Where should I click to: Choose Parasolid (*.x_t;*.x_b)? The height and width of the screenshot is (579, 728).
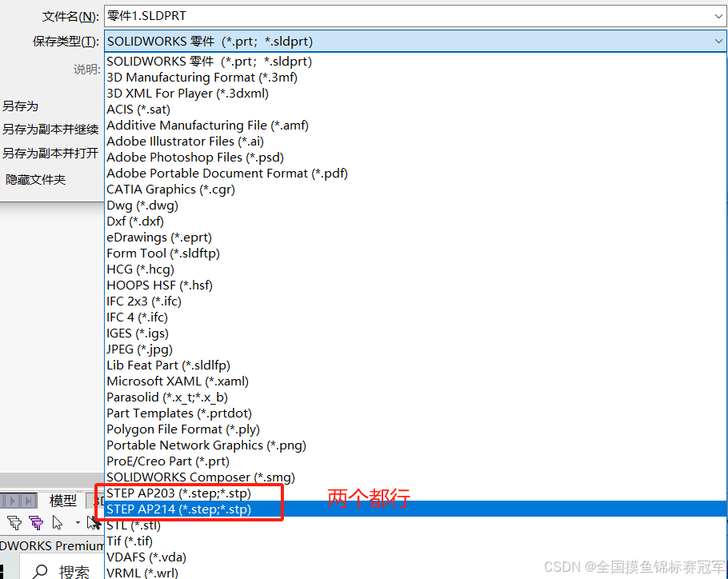pos(415,397)
